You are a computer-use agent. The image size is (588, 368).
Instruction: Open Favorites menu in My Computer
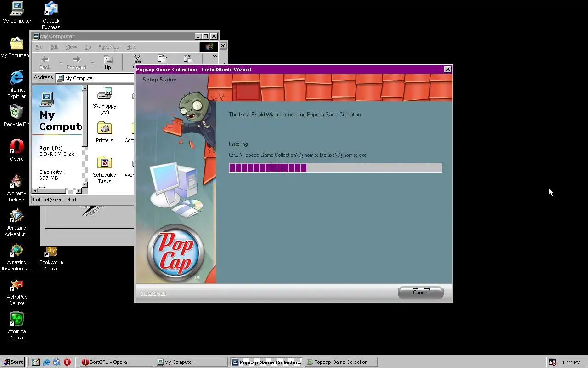pyautogui.click(x=109, y=47)
